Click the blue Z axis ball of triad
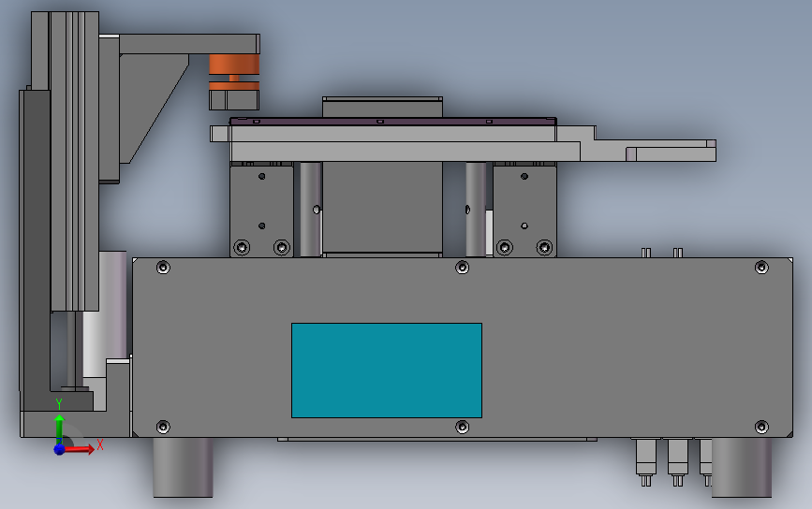812x509 pixels. [x=59, y=449]
